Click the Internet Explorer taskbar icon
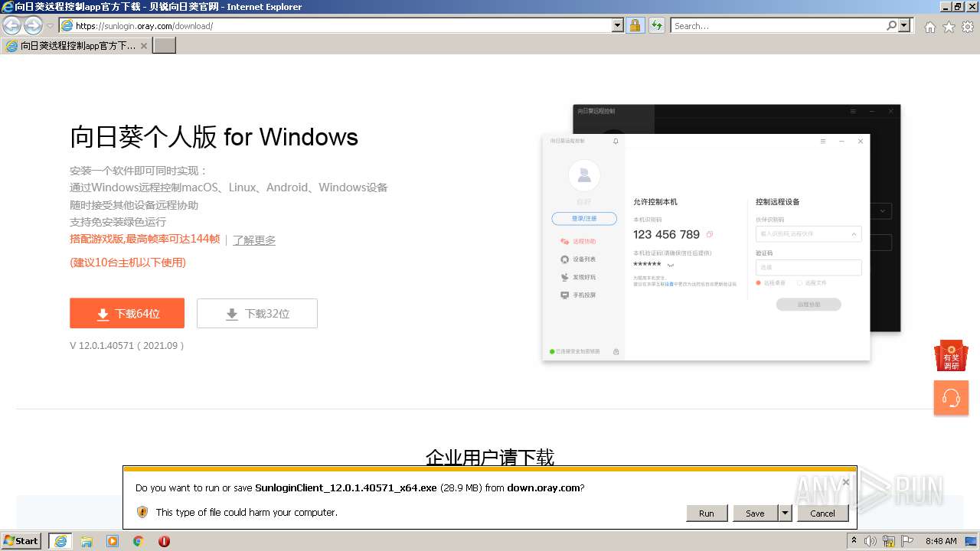Image resolution: width=980 pixels, height=551 pixels. tap(60, 541)
